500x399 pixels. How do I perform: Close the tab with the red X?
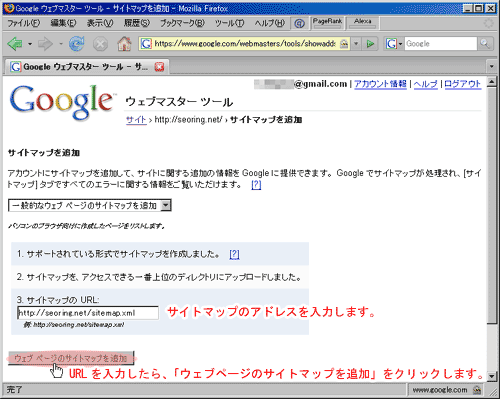[x=159, y=67]
